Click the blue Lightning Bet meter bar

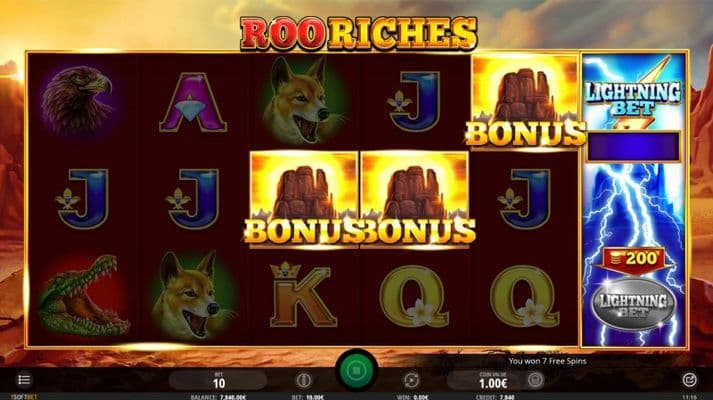tap(633, 146)
